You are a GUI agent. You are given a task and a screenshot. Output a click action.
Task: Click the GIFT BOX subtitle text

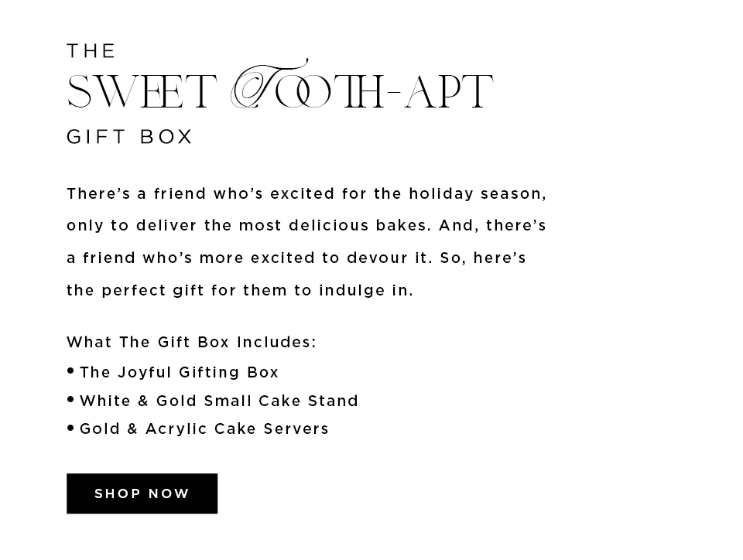click(x=129, y=137)
